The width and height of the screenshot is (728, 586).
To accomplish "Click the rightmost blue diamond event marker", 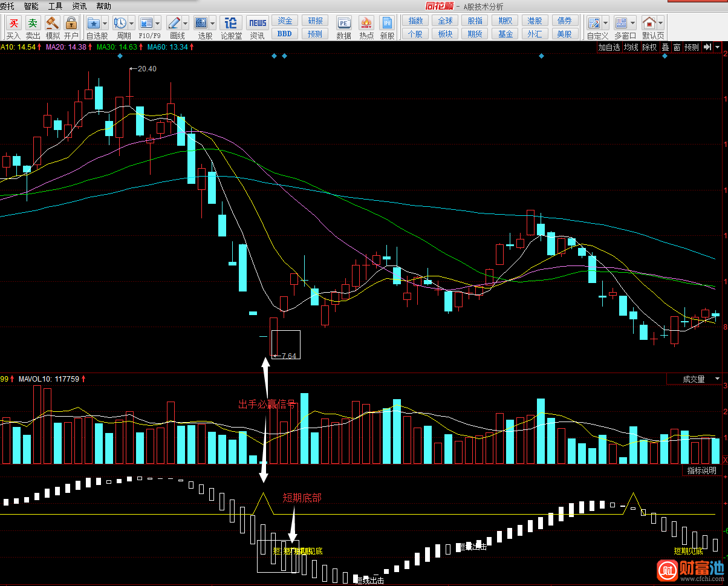I will click(x=665, y=56).
